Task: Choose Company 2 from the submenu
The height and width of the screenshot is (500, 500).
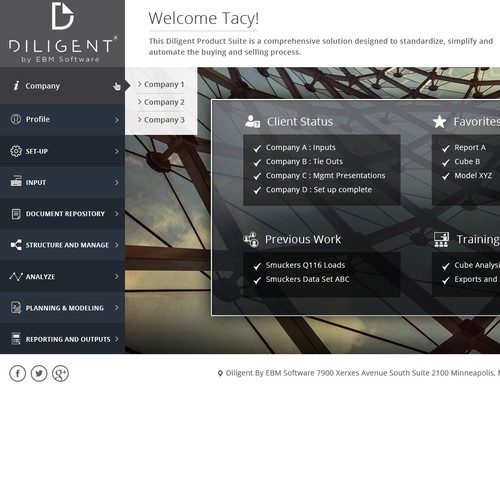Action: point(161,102)
